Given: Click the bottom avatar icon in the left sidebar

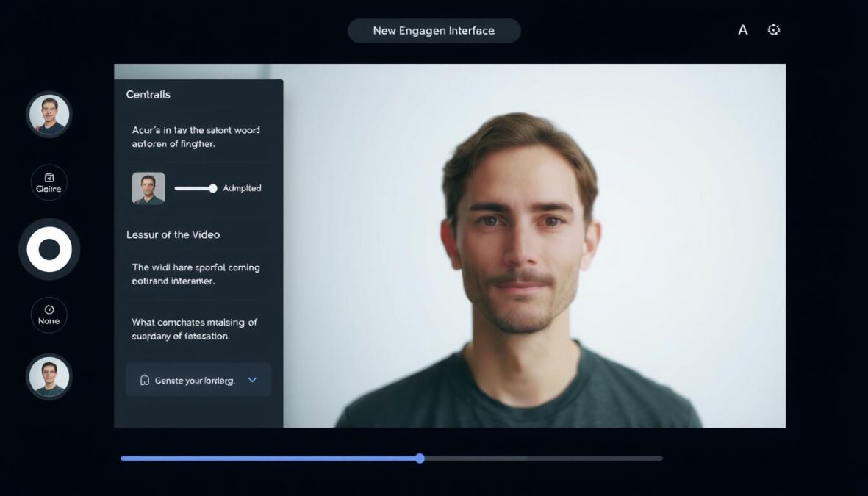Looking at the screenshot, I should [49, 376].
